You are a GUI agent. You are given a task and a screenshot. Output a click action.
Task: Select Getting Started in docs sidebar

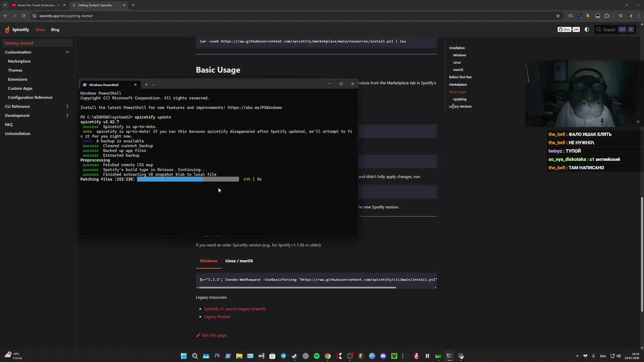click(x=37, y=43)
